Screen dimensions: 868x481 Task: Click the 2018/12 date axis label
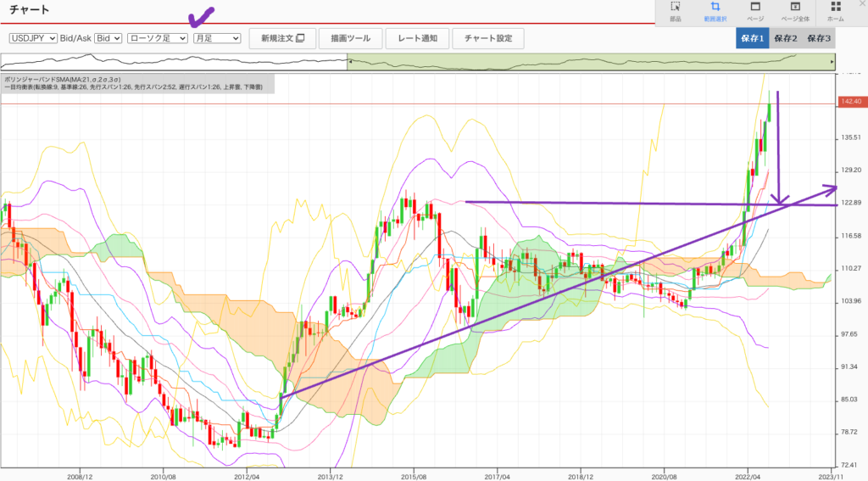[x=580, y=476]
